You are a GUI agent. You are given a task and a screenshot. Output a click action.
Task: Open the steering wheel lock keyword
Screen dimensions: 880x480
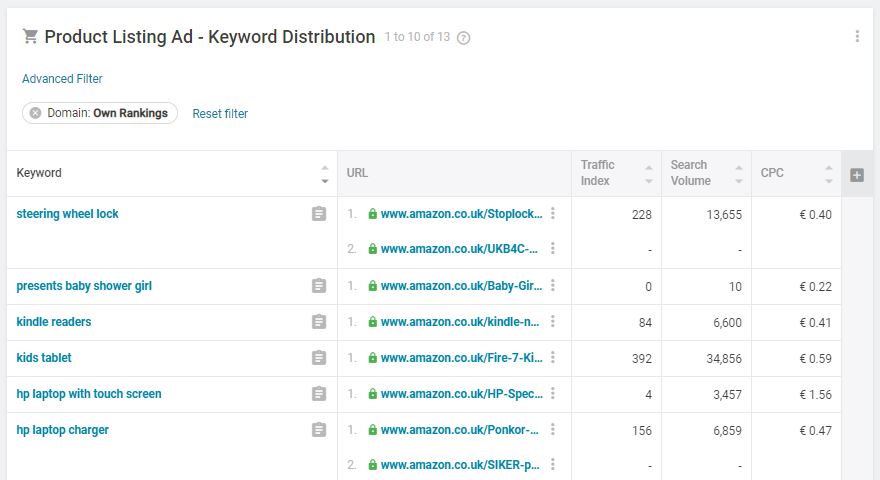[67, 214]
